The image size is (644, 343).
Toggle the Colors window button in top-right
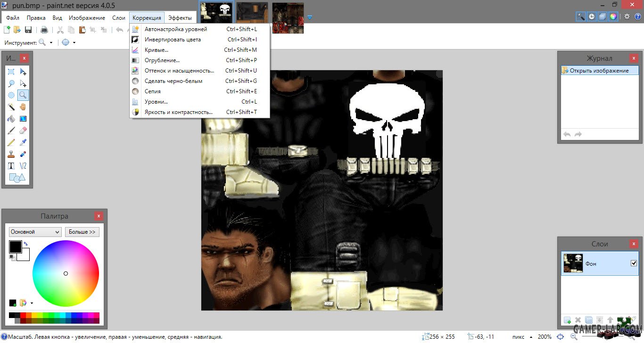tap(613, 16)
